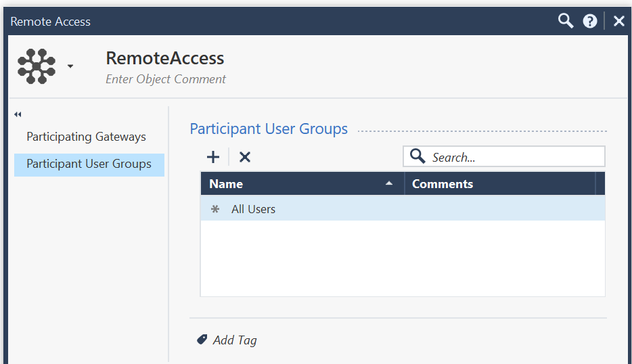Add a user group with the plus icon
The height and width of the screenshot is (364, 632).
tap(213, 157)
